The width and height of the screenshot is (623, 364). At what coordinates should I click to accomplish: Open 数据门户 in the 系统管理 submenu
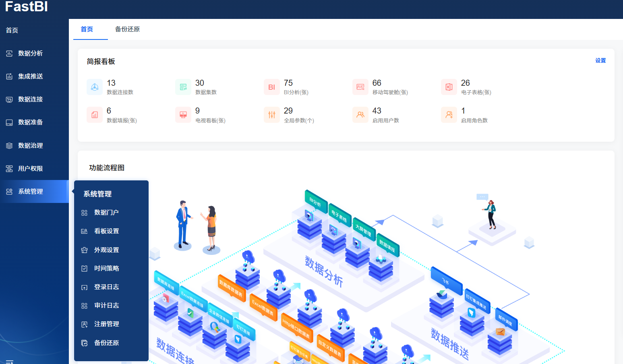point(106,213)
